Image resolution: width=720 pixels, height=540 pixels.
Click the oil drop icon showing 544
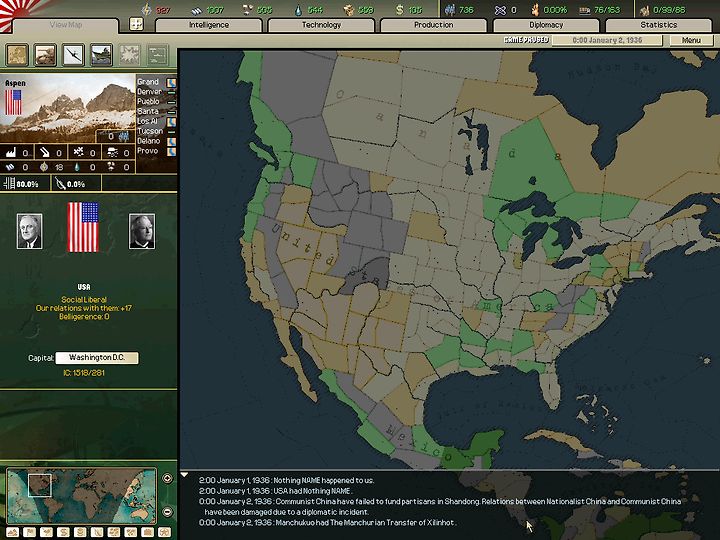point(298,10)
